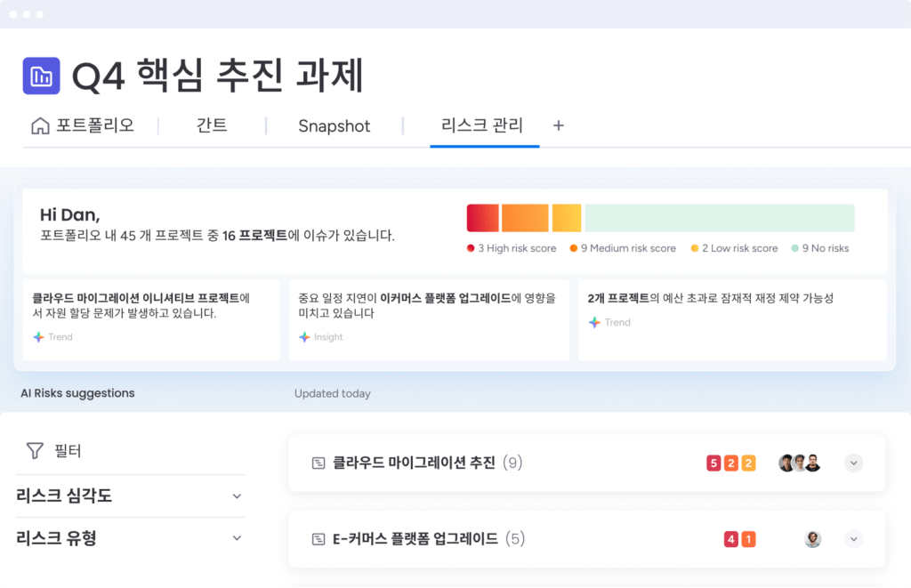This screenshot has width=911, height=588.
Task: Click the purple Q4 board chart icon
Action: point(41,77)
